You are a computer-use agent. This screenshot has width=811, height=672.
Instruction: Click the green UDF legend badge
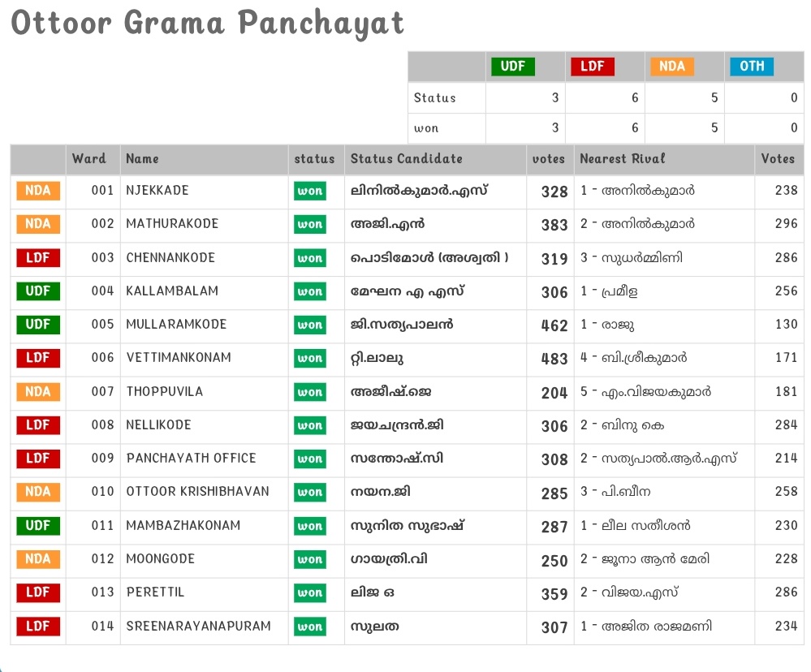[513, 67]
